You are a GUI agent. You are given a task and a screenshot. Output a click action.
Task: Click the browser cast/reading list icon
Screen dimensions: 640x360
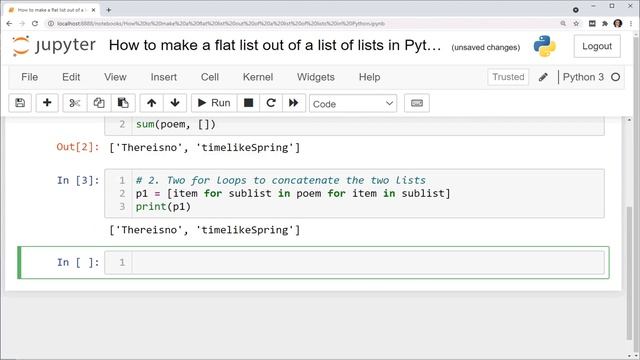point(592,24)
